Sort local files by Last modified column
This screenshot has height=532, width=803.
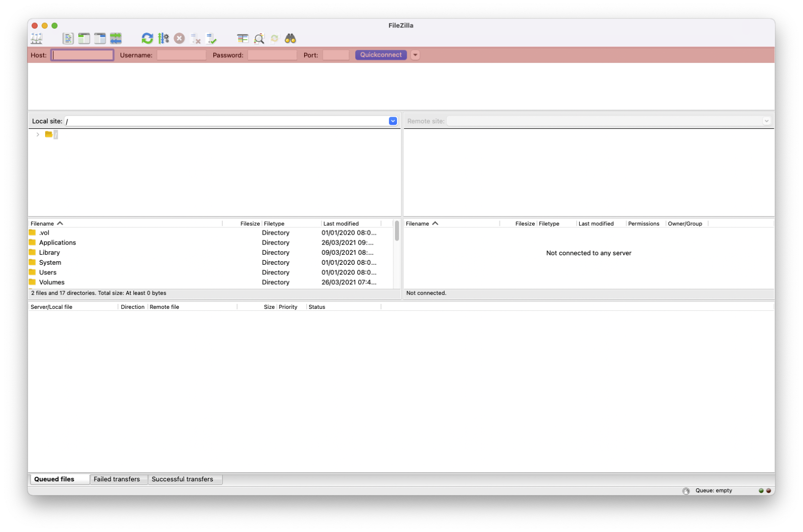pyautogui.click(x=351, y=224)
